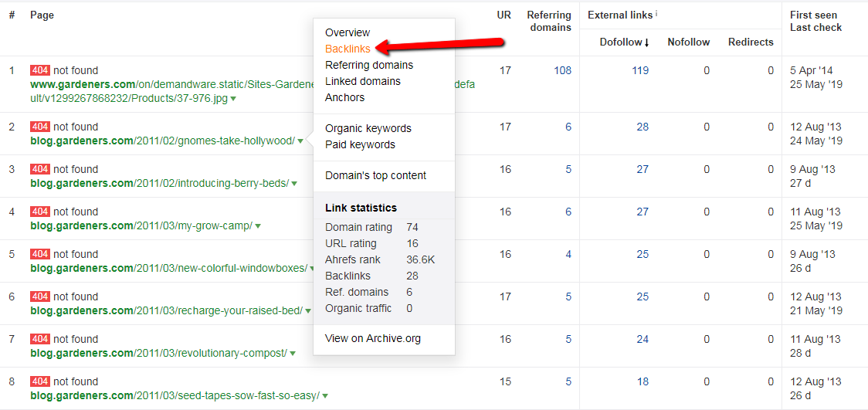
Task: Open the recharge-your-raised-bed blog link
Action: [167, 311]
